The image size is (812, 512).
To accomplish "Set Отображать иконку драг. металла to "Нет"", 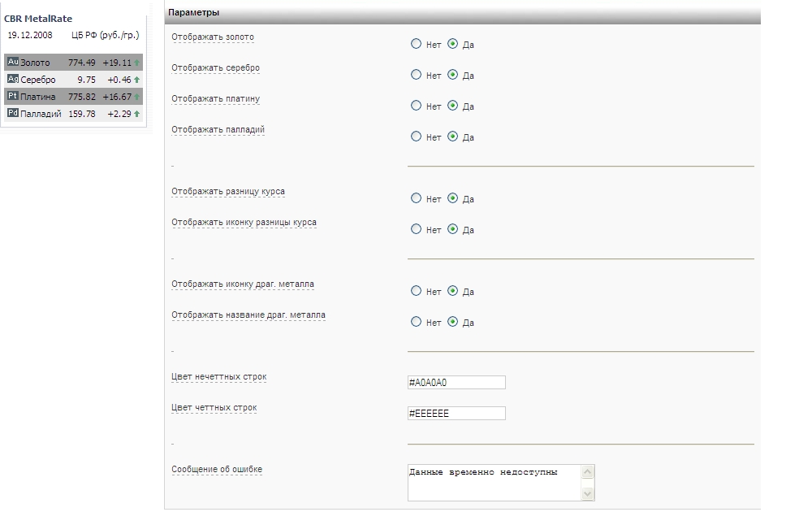I will point(417,291).
